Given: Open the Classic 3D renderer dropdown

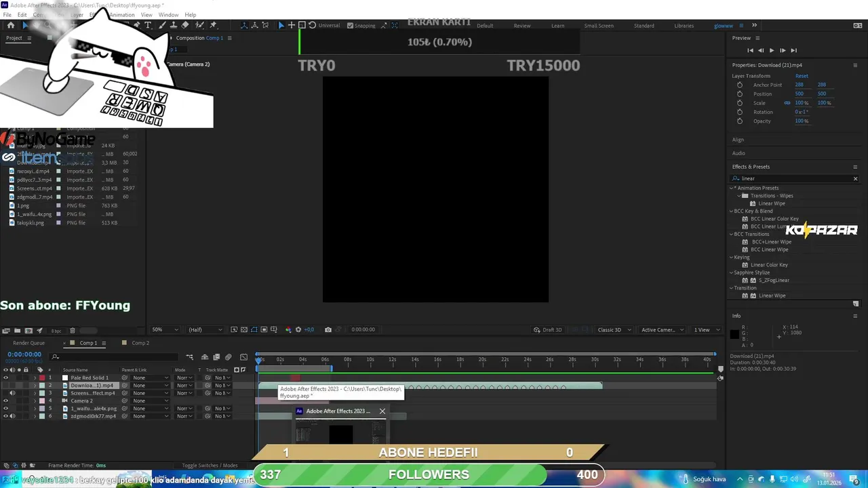Looking at the screenshot, I should tap(614, 330).
